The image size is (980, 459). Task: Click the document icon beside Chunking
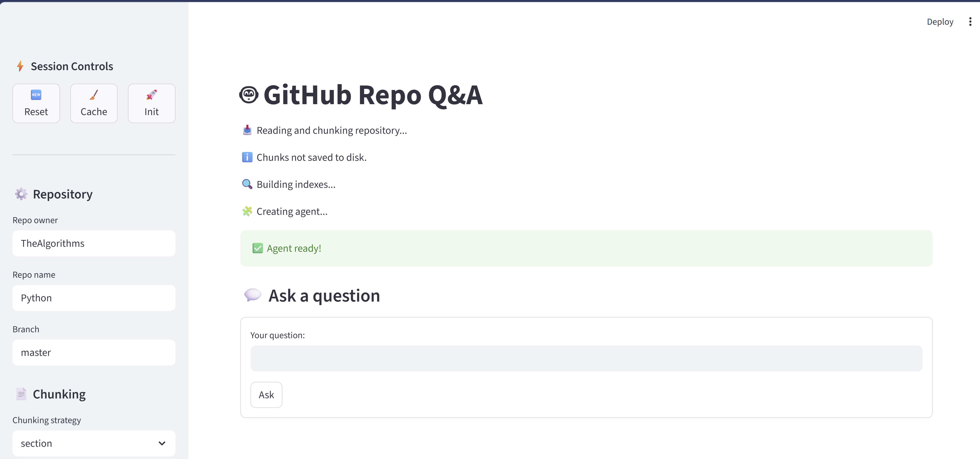tap(21, 394)
